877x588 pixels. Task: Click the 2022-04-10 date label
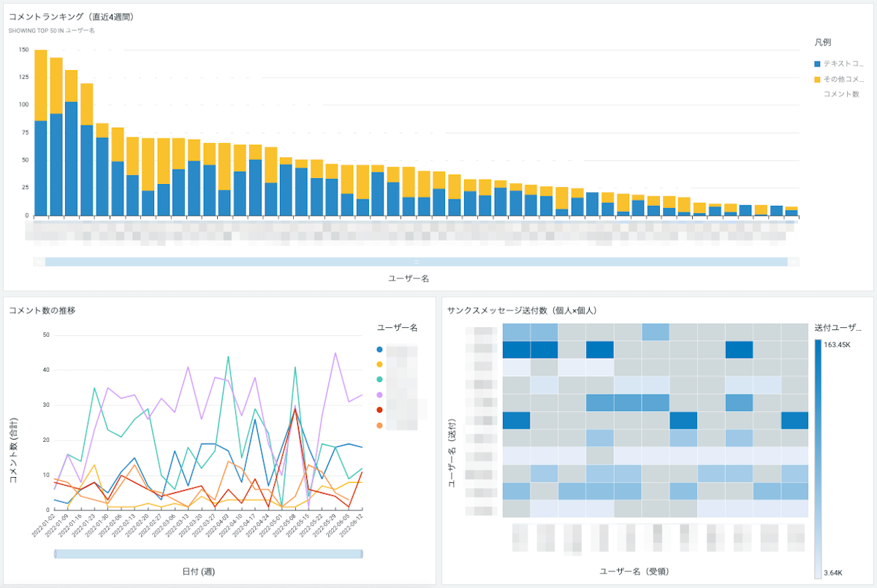(232, 525)
